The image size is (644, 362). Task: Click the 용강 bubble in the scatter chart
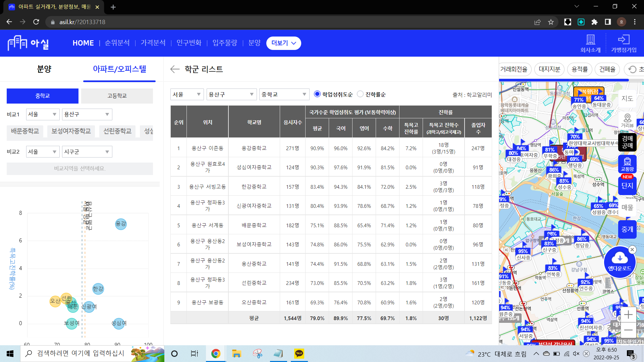point(121,224)
